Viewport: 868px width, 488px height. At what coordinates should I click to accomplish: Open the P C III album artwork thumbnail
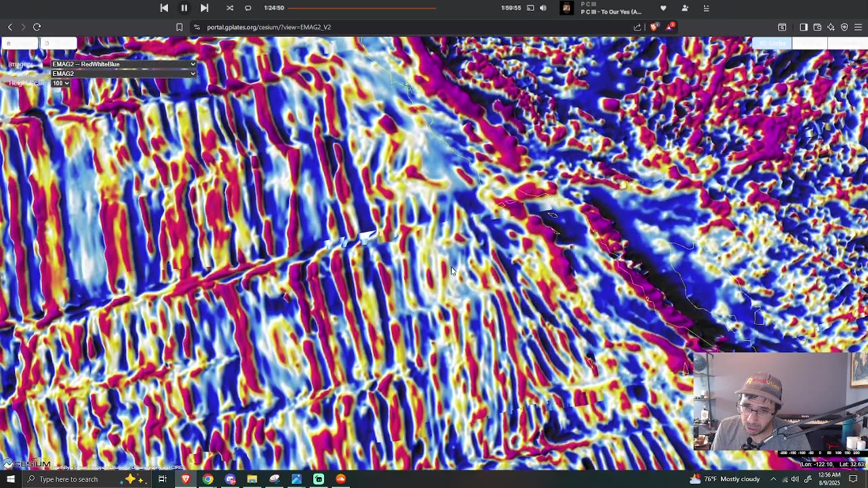coord(567,8)
